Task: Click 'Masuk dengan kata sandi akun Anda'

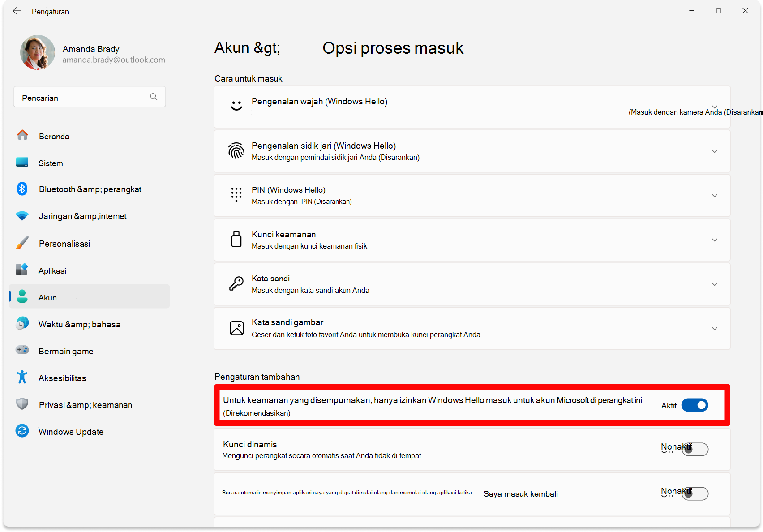Action: pyautogui.click(x=310, y=290)
